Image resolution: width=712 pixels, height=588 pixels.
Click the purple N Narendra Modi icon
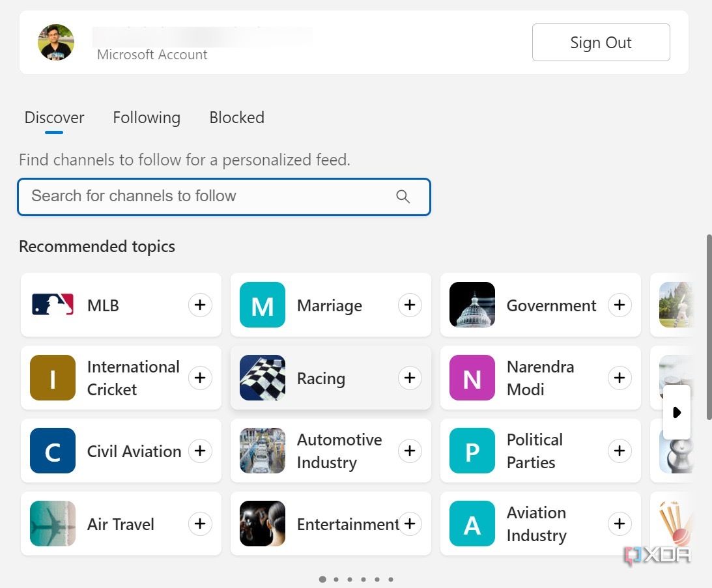point(472,378)
